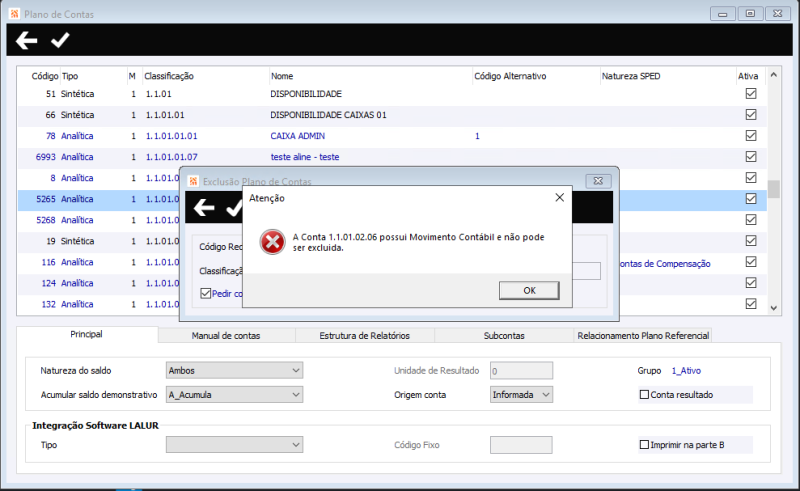Minimize the Plano de Contas window
The width and height of the screenshot is (800, 491).
tap(722, 14)
